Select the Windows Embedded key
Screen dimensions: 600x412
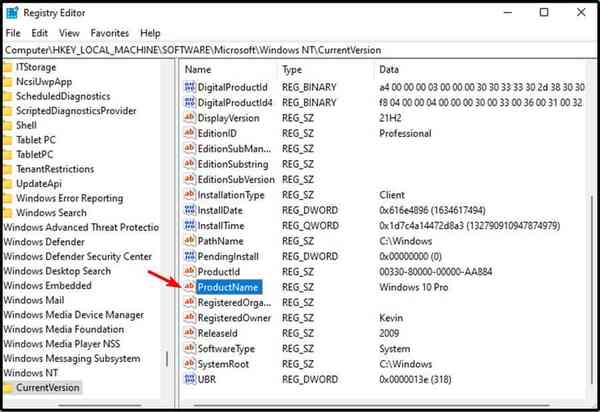point(47,285)
